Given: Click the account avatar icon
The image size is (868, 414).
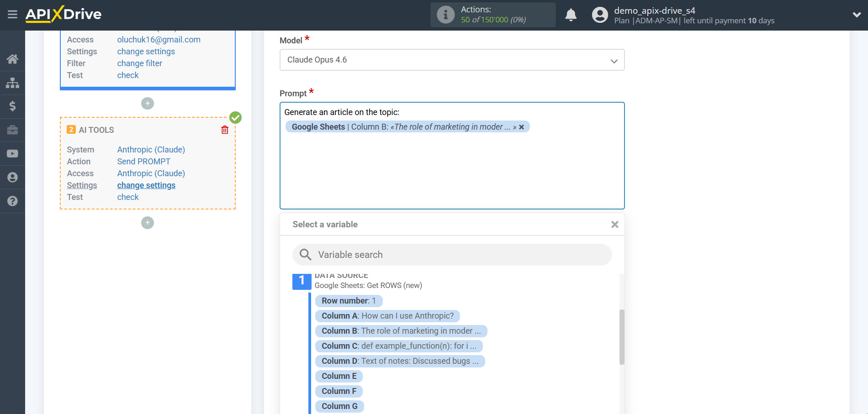Looking at the screenshot, I should point(600,15).
